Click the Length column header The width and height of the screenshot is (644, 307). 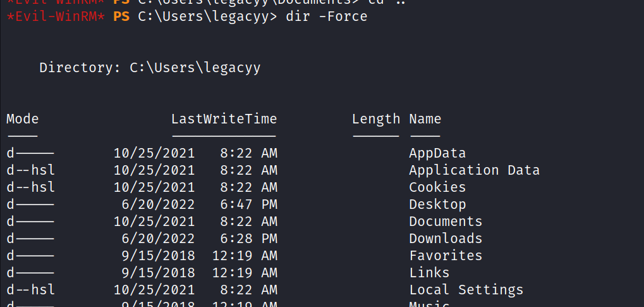(x=375, y=119)
